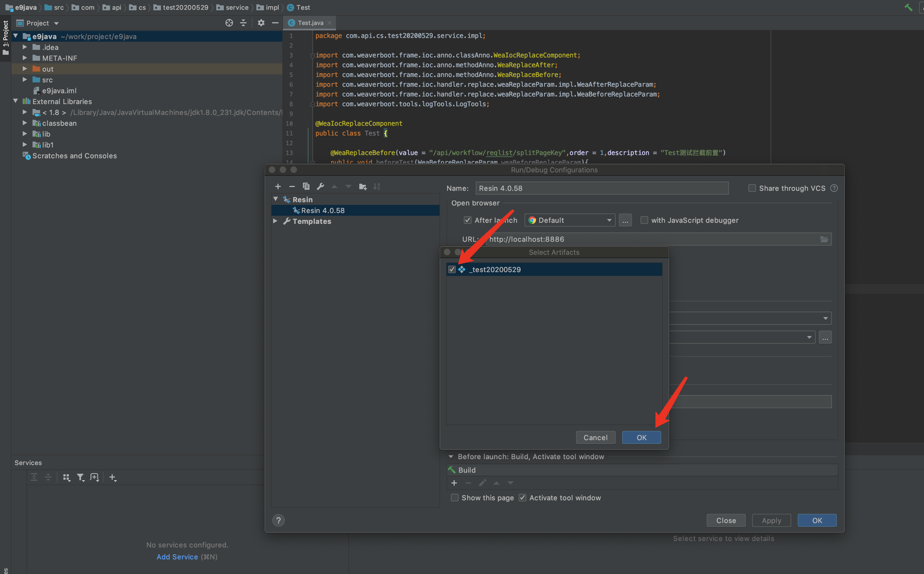Switch to the Test.java editor tab
The image size is (924, 574).
coord(310,23)
